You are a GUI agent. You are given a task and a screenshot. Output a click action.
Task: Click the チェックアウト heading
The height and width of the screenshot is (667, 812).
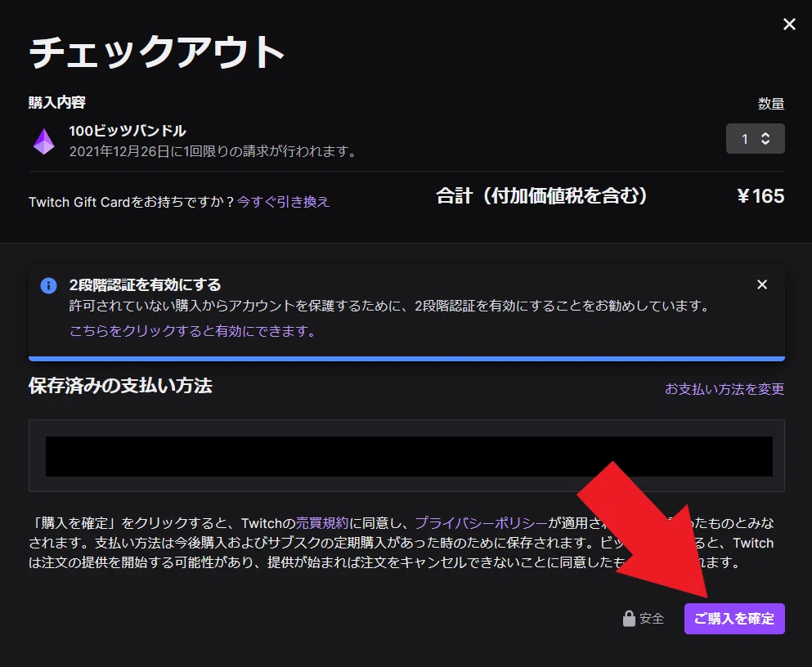click(x=157, y=52)
